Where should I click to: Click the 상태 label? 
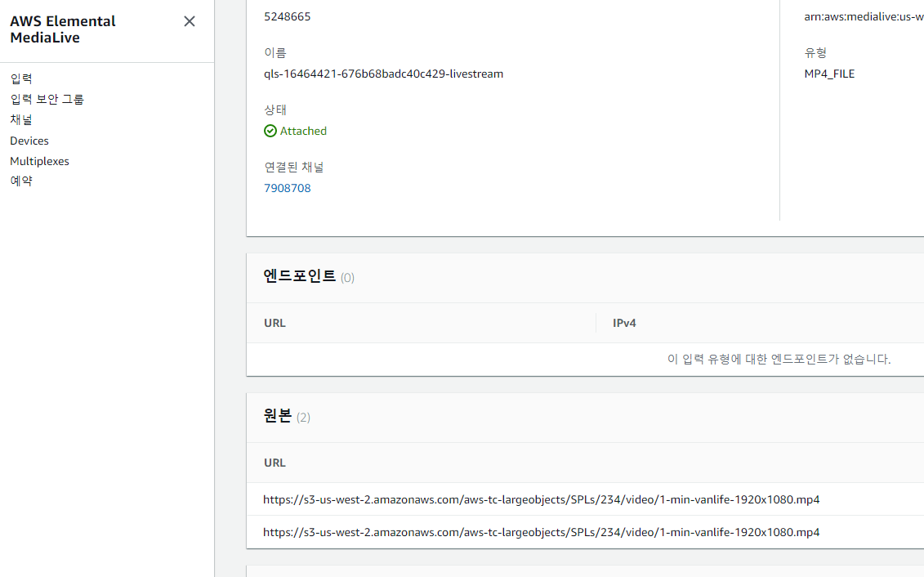click(275, 110)
